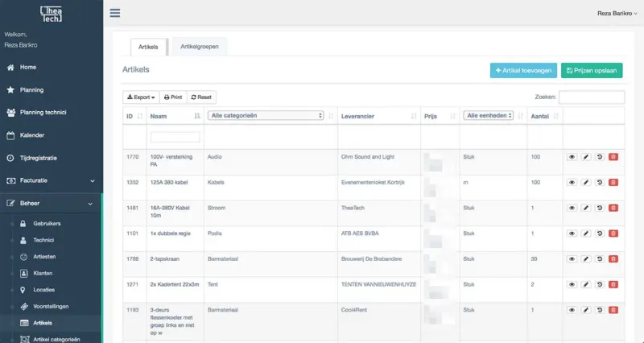
Task: Sort the table by Prijs column
Action: click(x=440, y=116)
